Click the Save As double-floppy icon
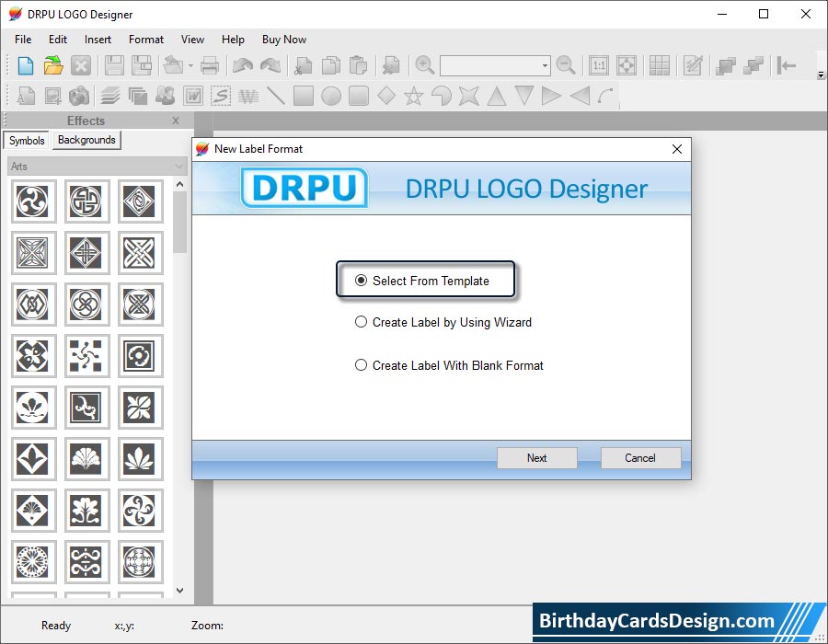 point(142,65)
